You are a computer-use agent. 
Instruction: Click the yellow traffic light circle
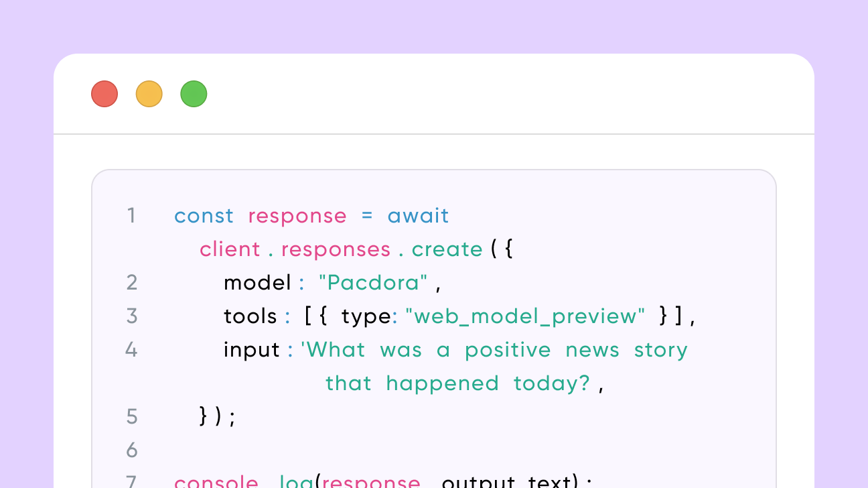pos(149,94)
